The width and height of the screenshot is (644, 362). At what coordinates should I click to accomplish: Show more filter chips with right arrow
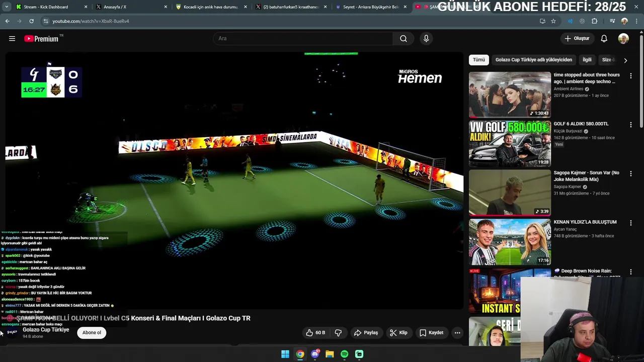pos(625,60)
